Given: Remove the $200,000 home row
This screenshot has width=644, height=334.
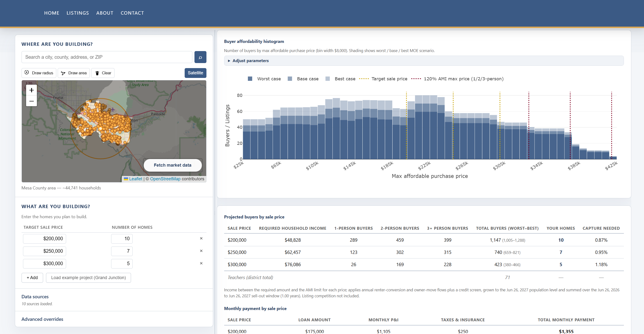Looking at the screenshot, I should click(201, 238).
